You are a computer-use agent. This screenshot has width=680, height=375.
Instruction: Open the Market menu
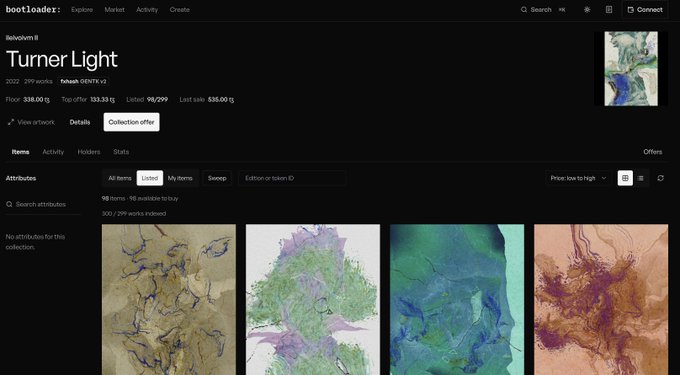(x=114, y=10)
